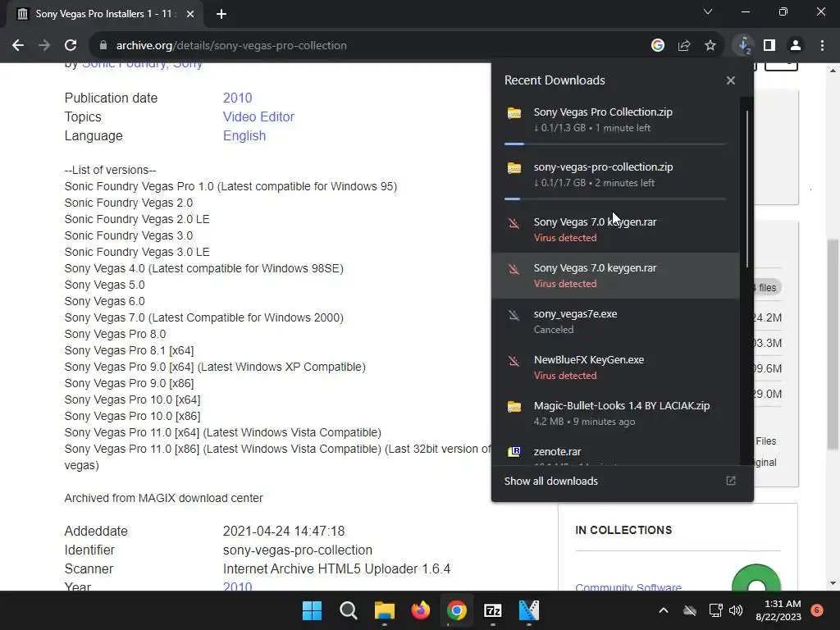Viewport: 840px width, 630px height.
Task: Click the IN COLLECTIONS heading
Action: click(623, 530)
